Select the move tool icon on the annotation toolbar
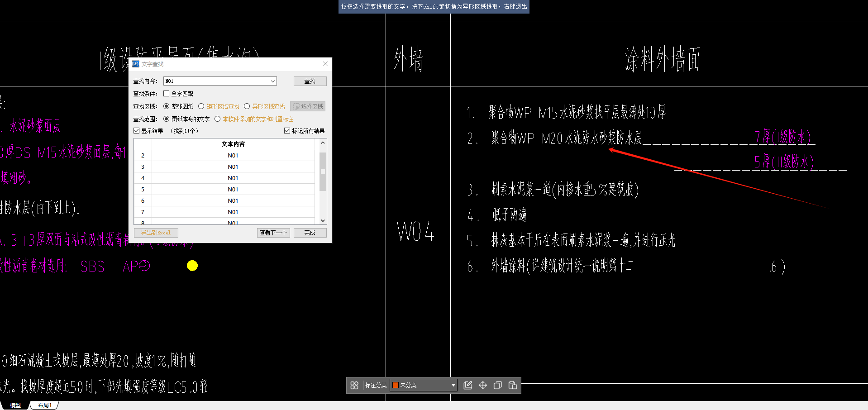Image resolution: width=868 pixels, height=410 pixels. [x=482, y=385]
